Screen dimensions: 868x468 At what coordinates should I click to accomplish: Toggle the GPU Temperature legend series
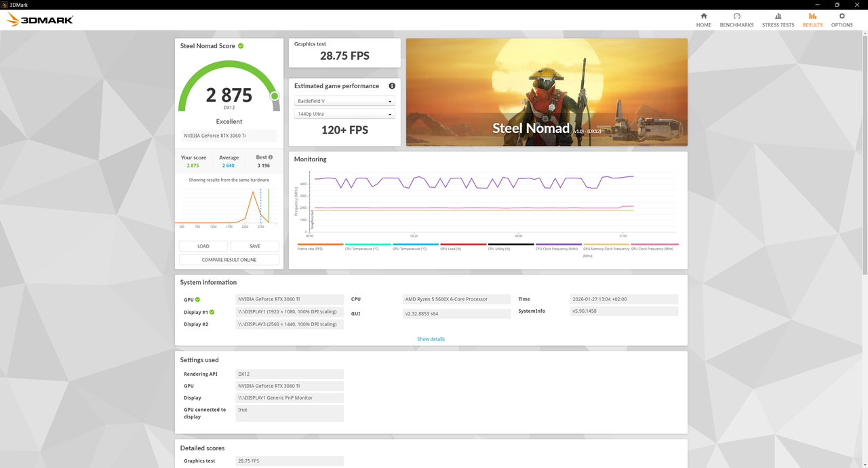coord(416,247)
